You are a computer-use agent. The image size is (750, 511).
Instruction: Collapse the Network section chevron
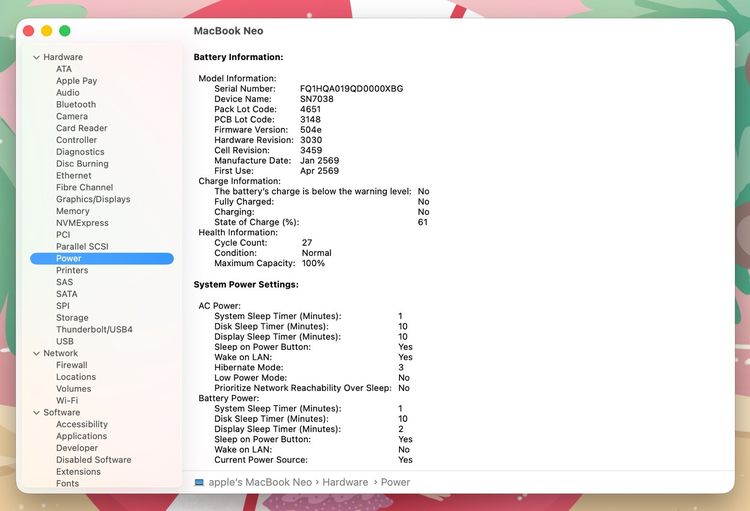point(36,353)
